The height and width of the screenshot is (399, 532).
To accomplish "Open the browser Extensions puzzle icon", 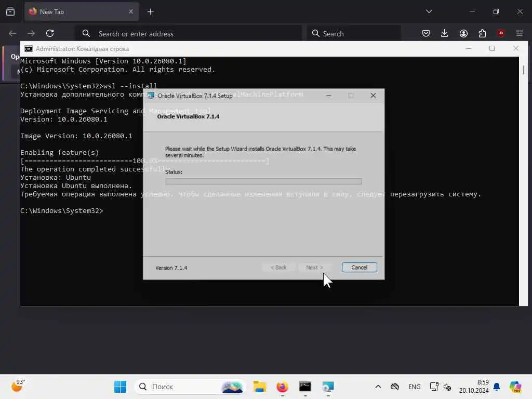I will [x=482, y=33].
